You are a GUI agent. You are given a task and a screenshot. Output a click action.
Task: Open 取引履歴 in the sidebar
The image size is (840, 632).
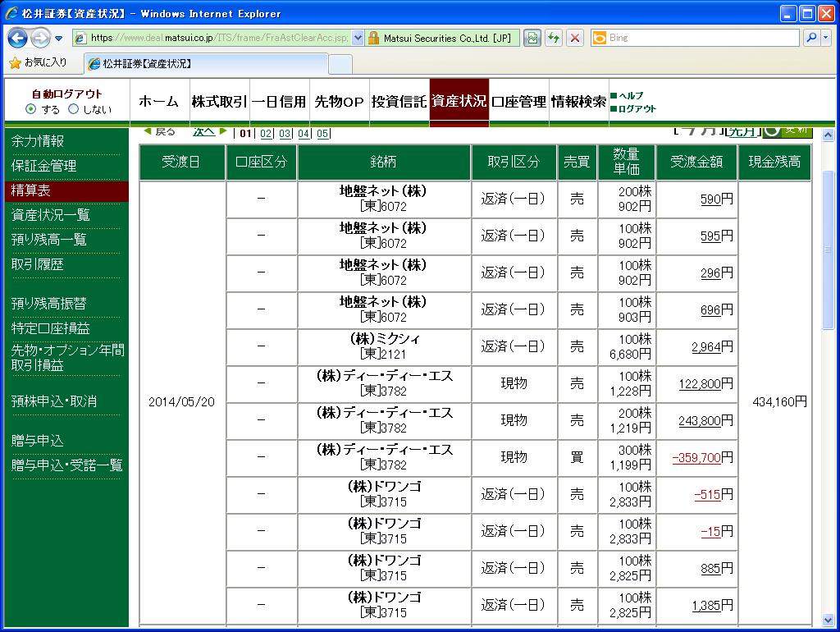coord(38,264)
